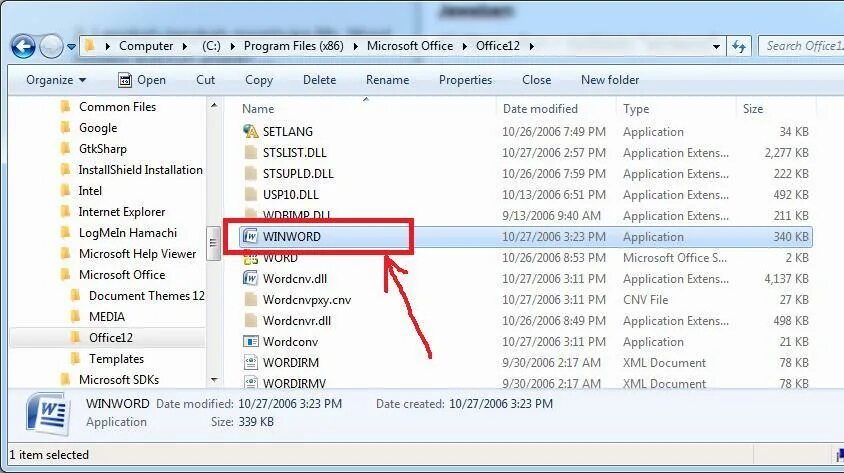Select (C:) in the breadcrumb path
Screen dimensions: 844x473
click(x=212, y=46)
